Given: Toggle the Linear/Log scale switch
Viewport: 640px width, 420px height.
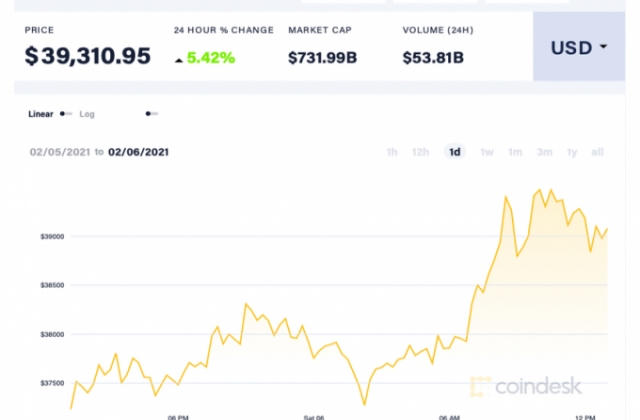Looking at the screenshot, I should (66, 114).
